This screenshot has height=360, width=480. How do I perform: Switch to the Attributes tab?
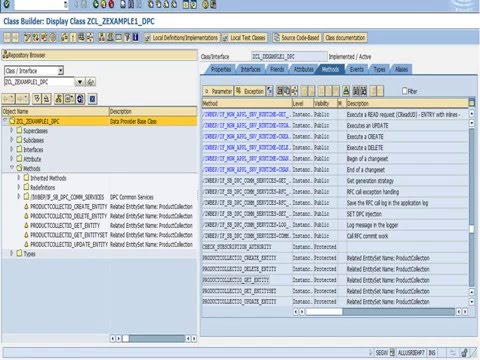point(304,69)
